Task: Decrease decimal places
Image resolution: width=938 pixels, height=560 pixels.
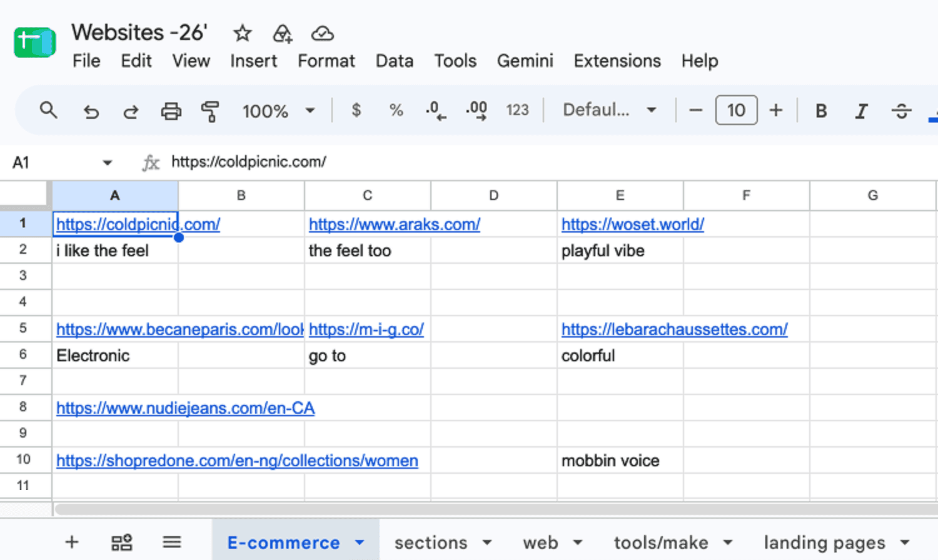Action: coord(435,111)
